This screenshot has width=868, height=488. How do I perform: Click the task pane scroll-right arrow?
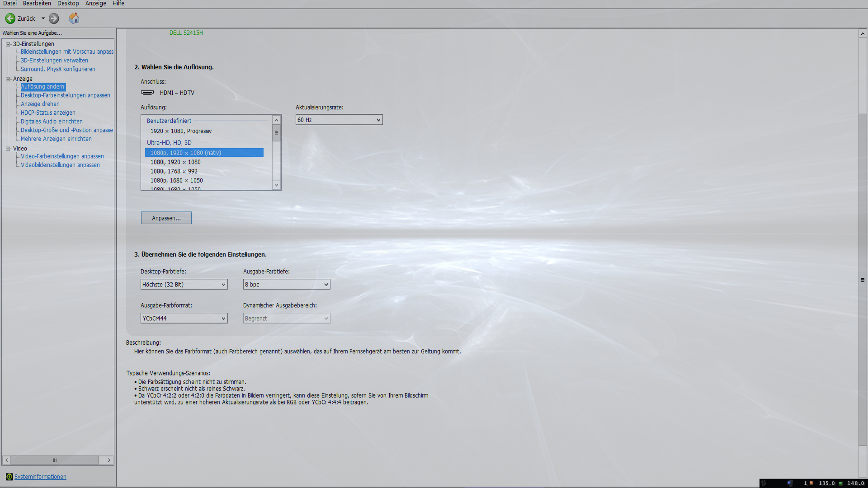pyautogui.click(x=109, y=460)
